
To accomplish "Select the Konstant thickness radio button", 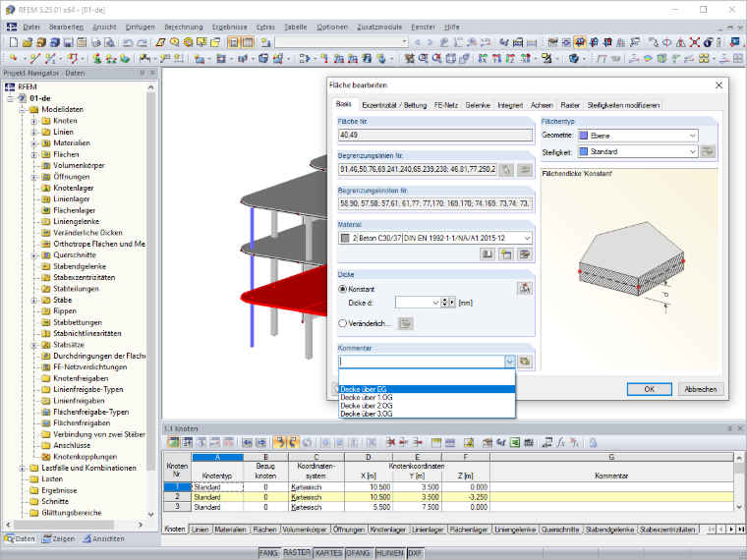I will point(342,289).
